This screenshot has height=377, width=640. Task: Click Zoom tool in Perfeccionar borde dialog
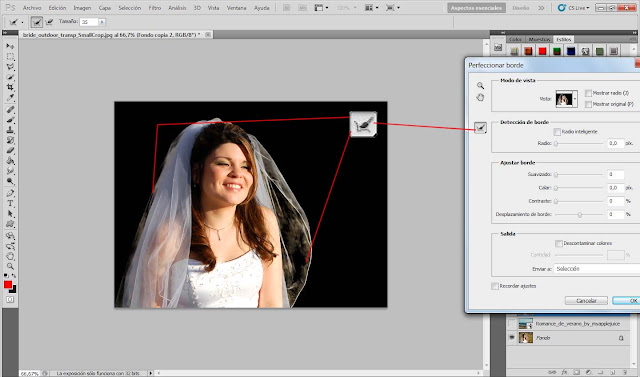pyautogui.click(x=480, y=86)
